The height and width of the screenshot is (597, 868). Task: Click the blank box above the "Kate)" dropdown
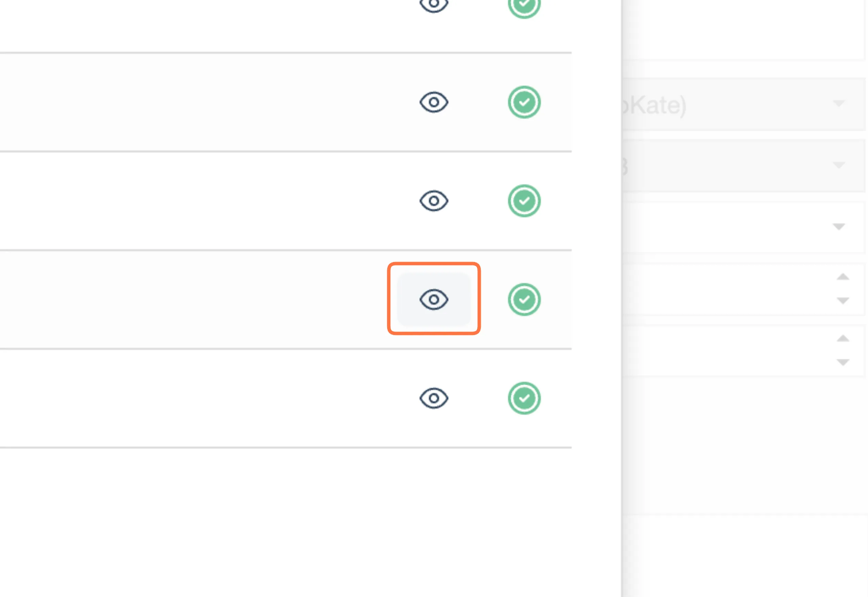click(744, 29)
